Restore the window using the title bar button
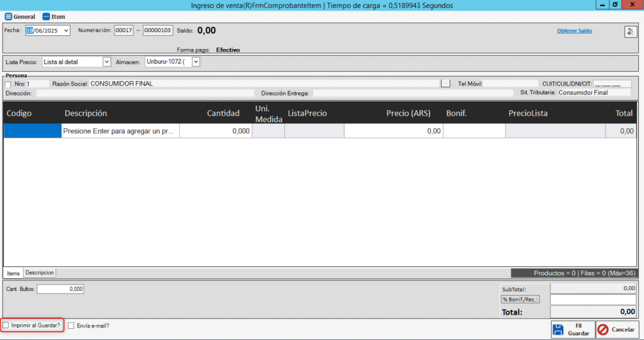The width and height of the screenshot is (644, 340). (614, 5)
